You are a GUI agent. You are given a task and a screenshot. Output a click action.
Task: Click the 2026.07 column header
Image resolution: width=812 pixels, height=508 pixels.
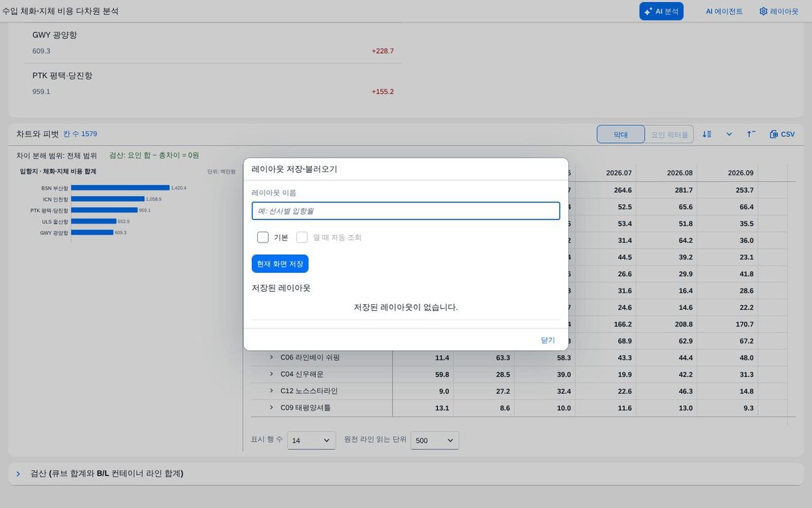(619, 173)
